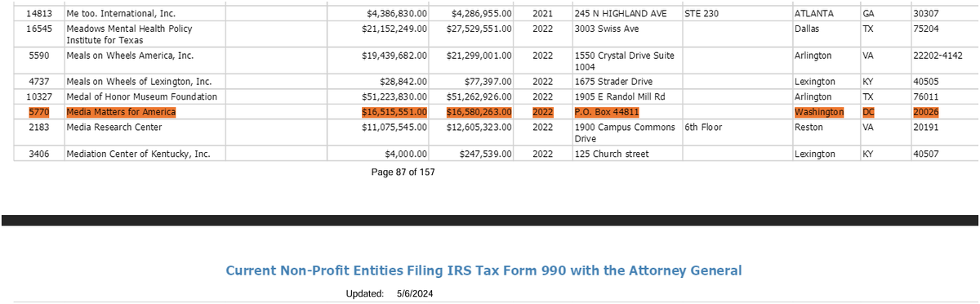Click highlighted ID 5770
The height and width of the screenshot is (304, 980).
40,112
